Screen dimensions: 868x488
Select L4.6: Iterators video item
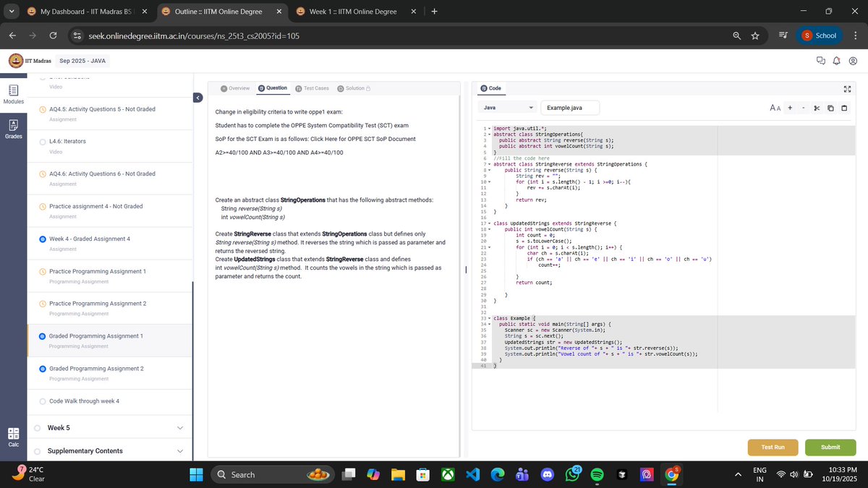pyautogui.click(x=111, y=145)
